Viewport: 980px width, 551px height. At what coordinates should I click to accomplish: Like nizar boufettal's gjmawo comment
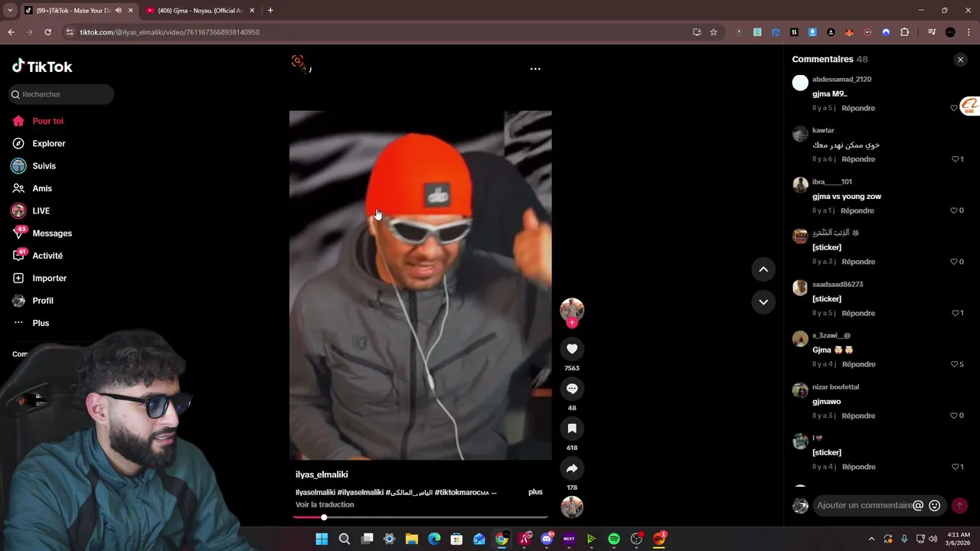(954, 416)
